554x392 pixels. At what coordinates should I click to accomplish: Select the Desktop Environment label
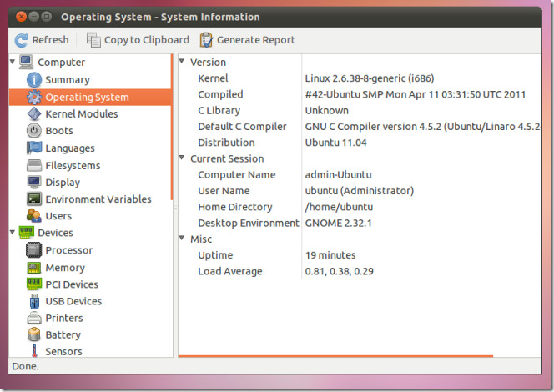249,224
